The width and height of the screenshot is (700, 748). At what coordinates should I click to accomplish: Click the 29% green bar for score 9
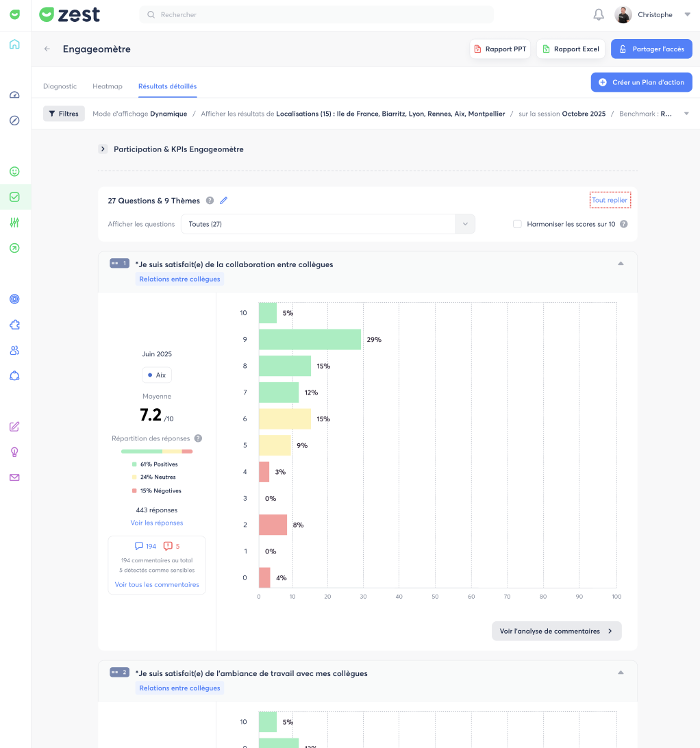310,340
